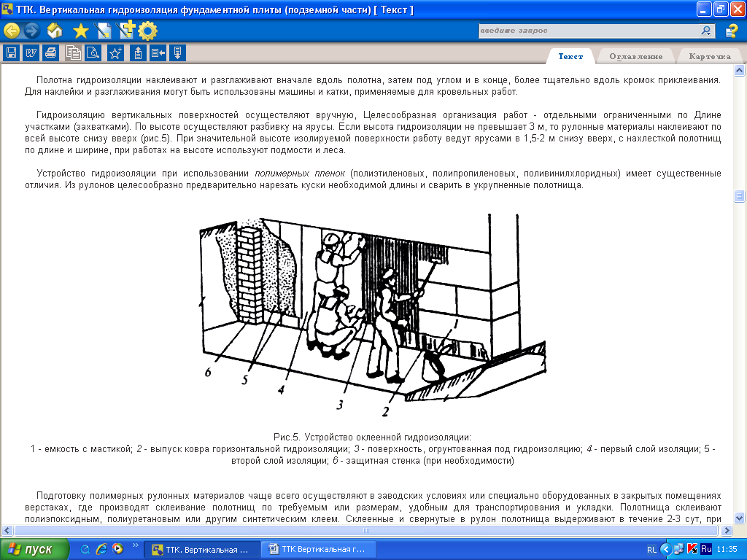Screen dimensions: 747x560
Task: Expand hidden tray icons arrow
Action: click(x=665, y=550)
